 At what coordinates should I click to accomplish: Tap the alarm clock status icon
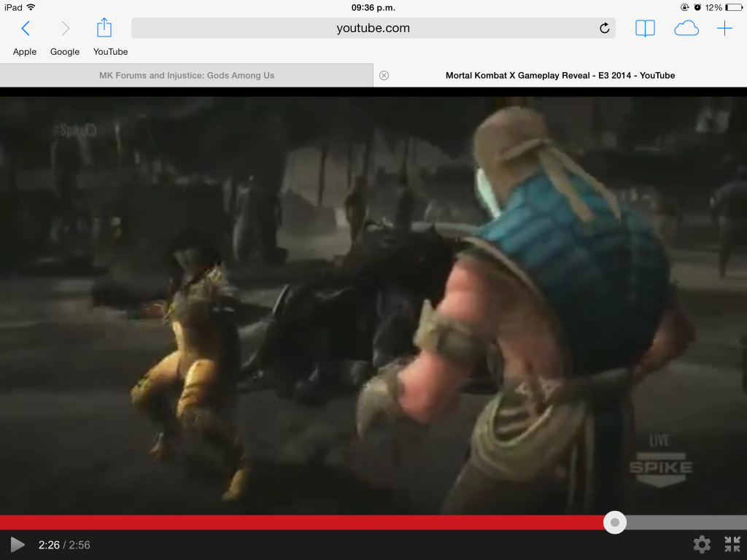[x=697, y=7]
